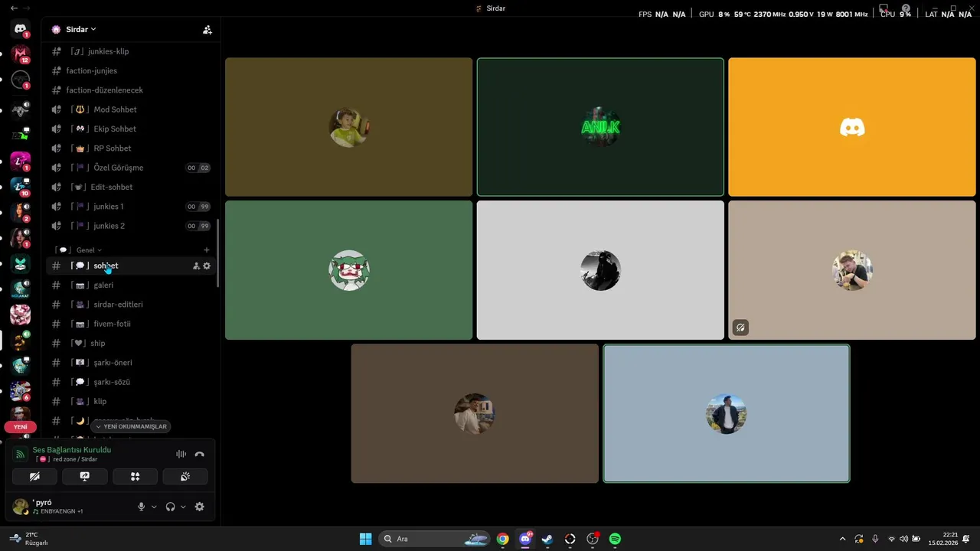Open the galeri channel

click(130, 285)
